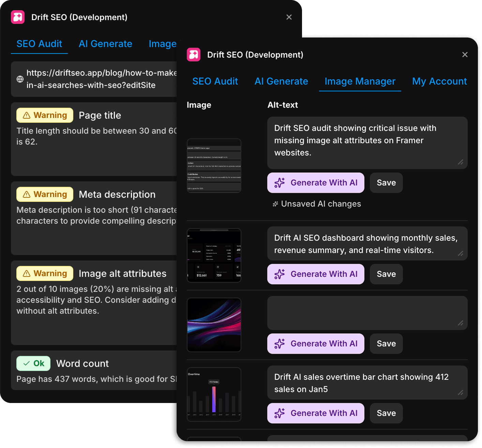Click the resize grip of the bar chart alt-text box

coord(461,393)
